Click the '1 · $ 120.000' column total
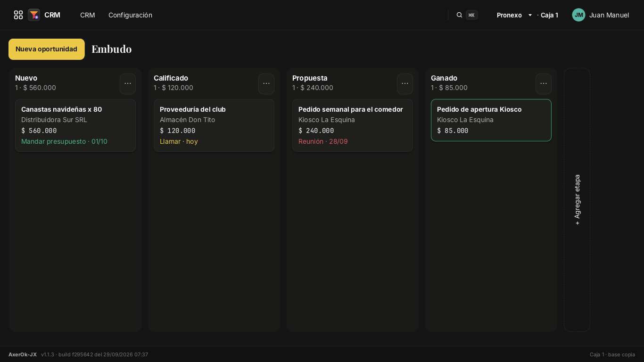644x362 pixels. point(173,88)
